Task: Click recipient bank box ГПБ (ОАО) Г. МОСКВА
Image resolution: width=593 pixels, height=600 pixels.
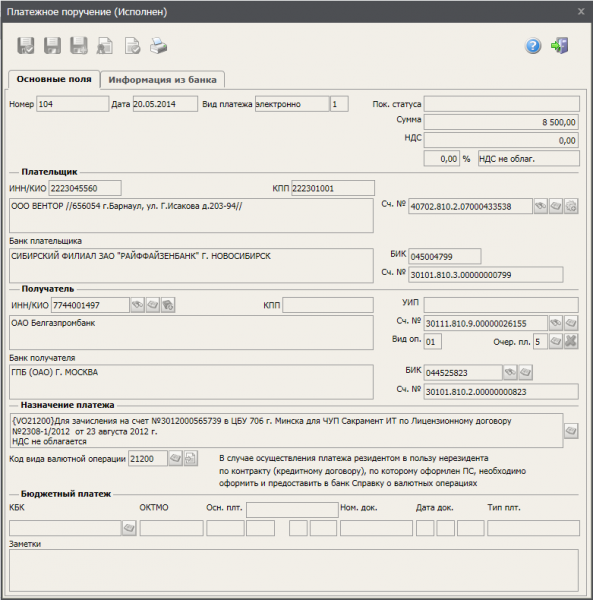Action: [191, 382]
